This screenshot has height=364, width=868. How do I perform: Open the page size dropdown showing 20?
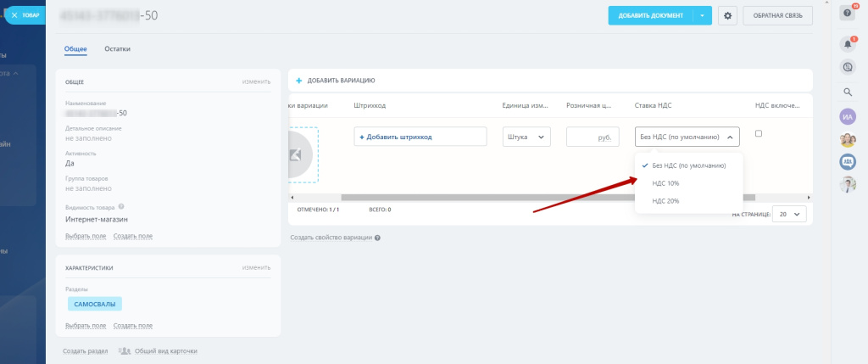point(789,215)
